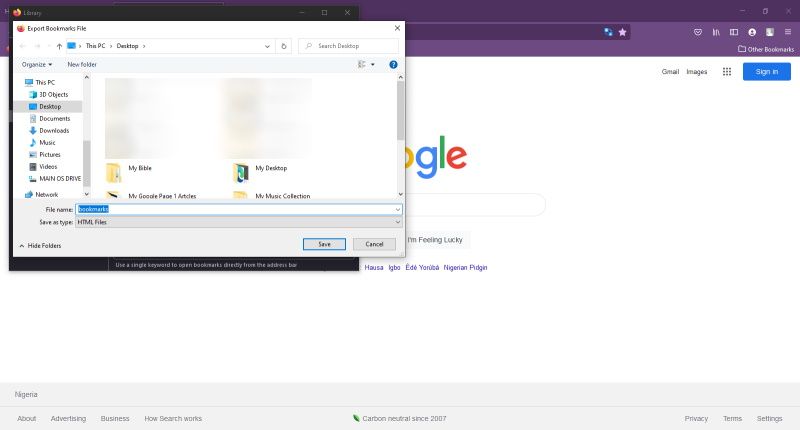Viewport: 800px width, 430px height.
Task: Open the About footer link
Action: (x=27, y=418)
